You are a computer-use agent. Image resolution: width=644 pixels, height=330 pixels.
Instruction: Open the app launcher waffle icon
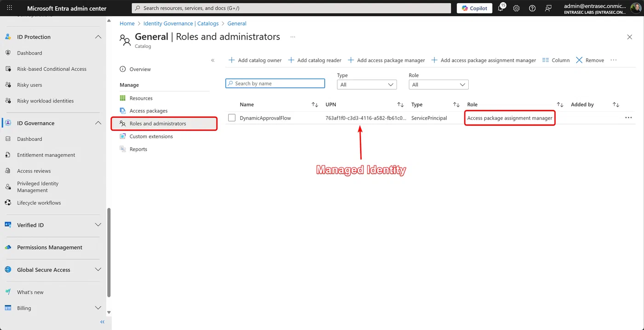click(9, 8)
